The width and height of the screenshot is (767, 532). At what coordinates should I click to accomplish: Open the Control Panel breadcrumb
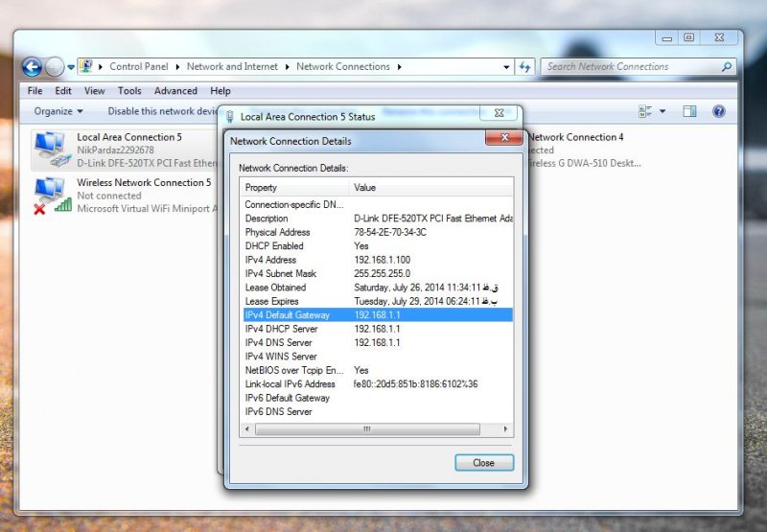[138, 66]
